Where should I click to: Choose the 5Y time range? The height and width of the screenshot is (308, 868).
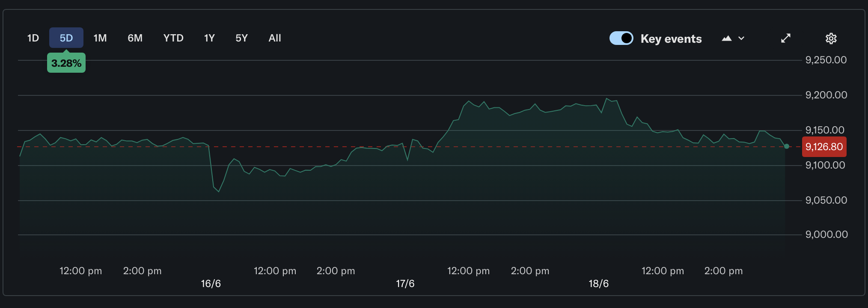pyautogui.click(x=242, y=38)
